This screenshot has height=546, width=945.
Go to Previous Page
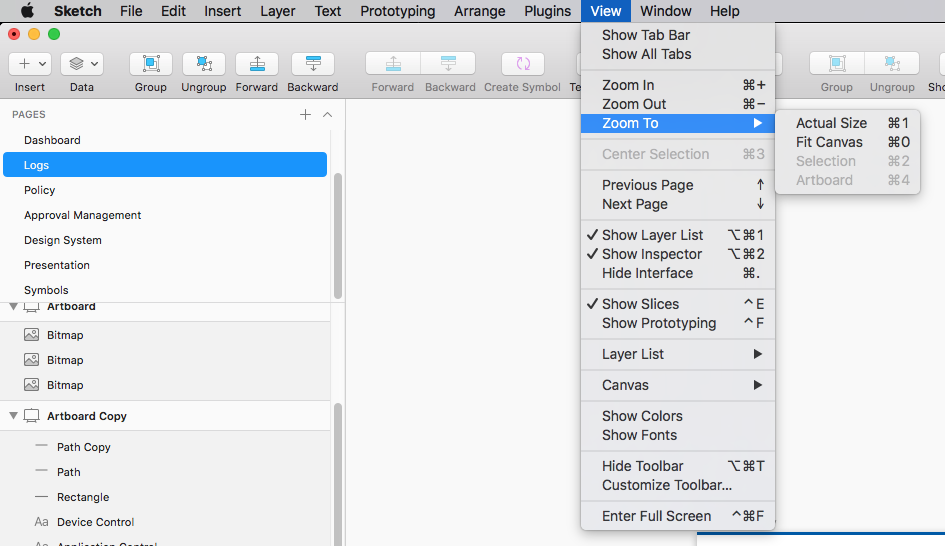click(x=677, y=185)
